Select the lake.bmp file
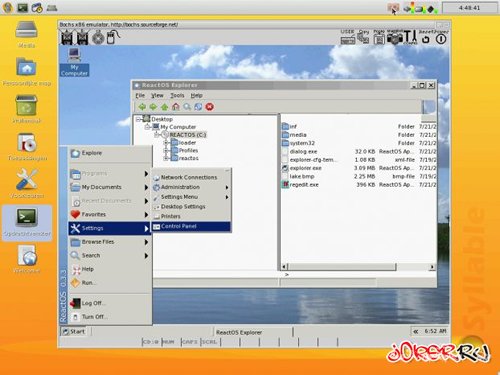The width and height of the screenshot is (500, 375). coord(302,176)
